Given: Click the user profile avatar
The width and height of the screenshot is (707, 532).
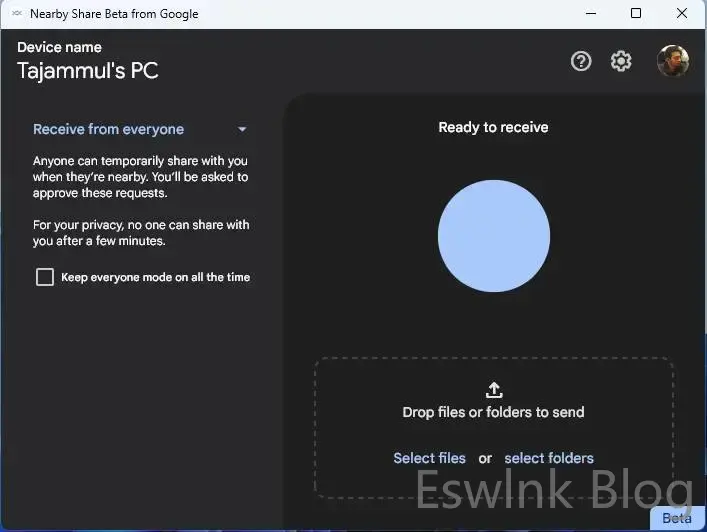Looking at the screenshot, I should [673, 61].
